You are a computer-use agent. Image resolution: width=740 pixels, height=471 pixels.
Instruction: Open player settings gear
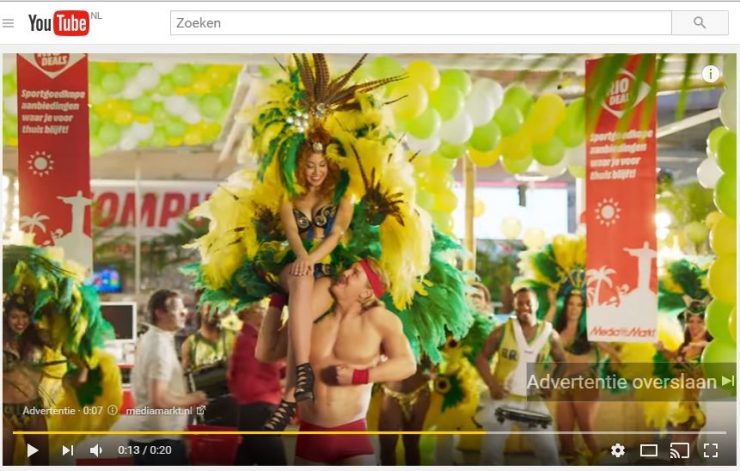pos(618,450)
